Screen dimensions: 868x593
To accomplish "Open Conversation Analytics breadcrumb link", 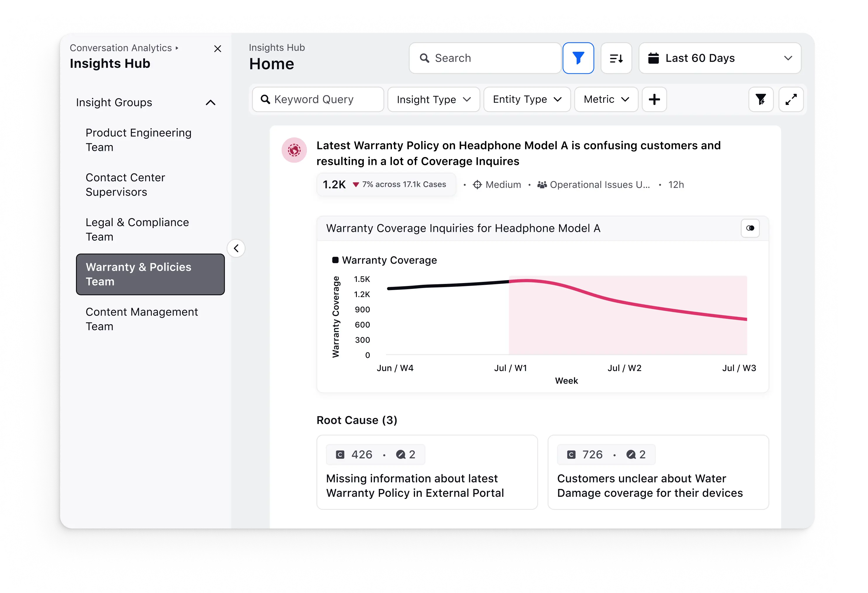I will coord(121,48).
